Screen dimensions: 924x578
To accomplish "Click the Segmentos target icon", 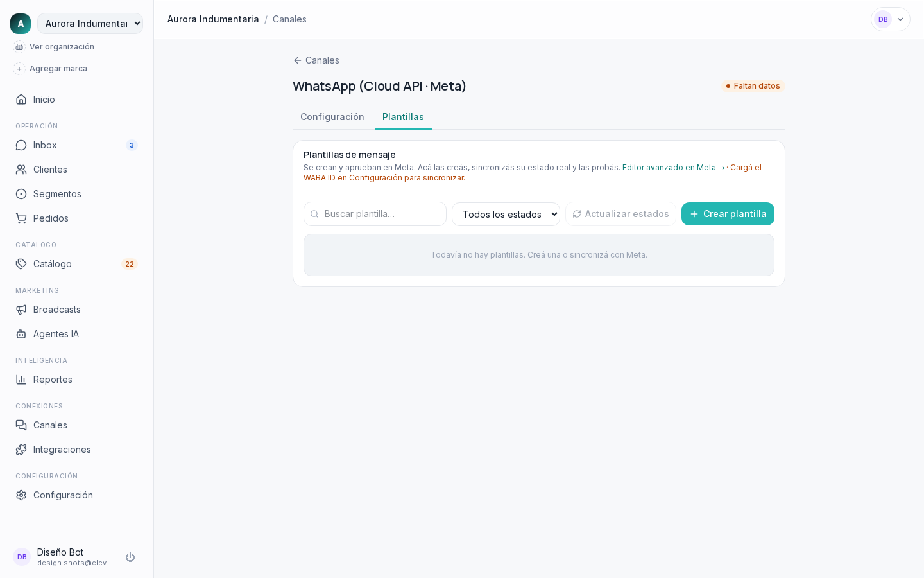I will coord(21,194).
